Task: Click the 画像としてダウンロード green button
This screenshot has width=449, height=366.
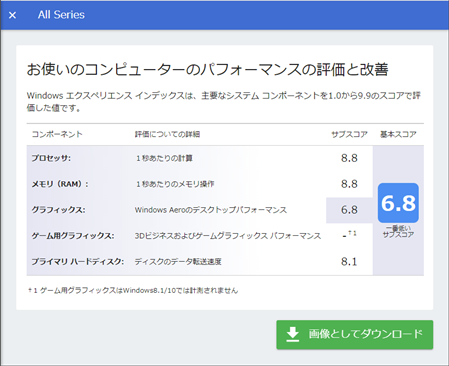Action: point(355,335)
